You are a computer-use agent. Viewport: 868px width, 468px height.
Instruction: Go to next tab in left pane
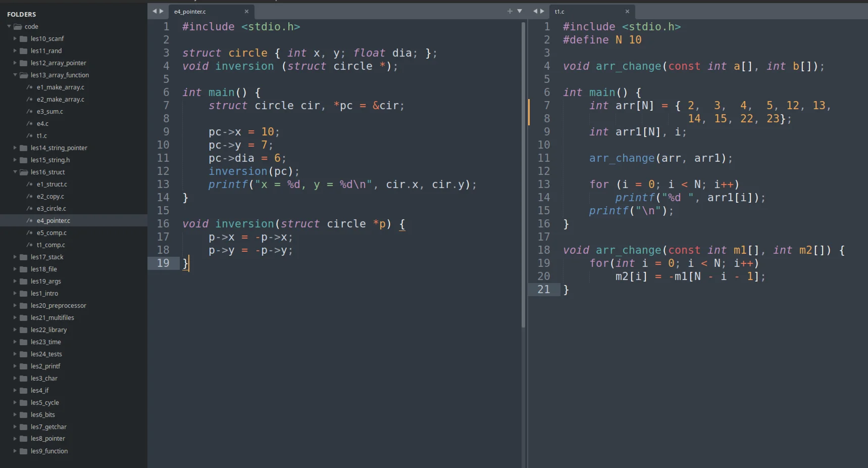click(162, 11)
